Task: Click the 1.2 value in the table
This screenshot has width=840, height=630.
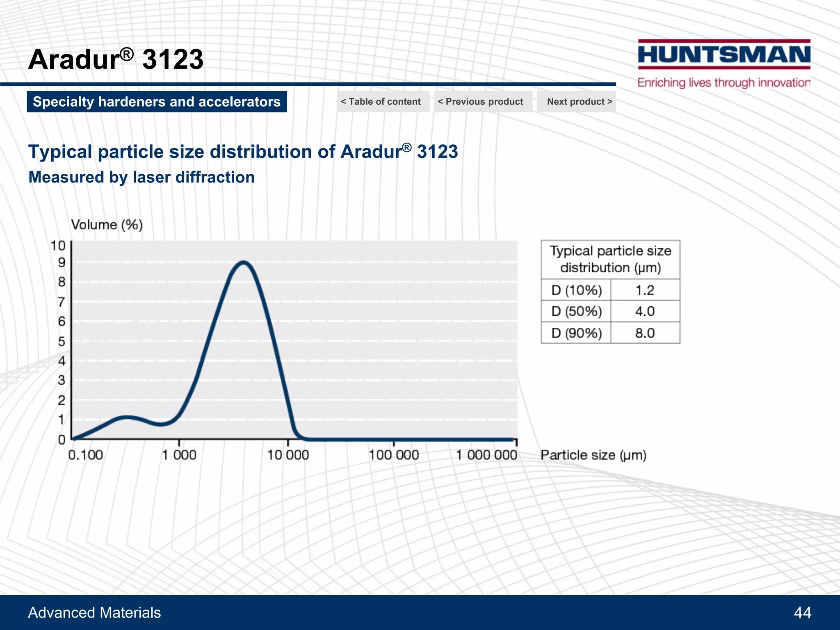Action: click(x=645, y=290)
